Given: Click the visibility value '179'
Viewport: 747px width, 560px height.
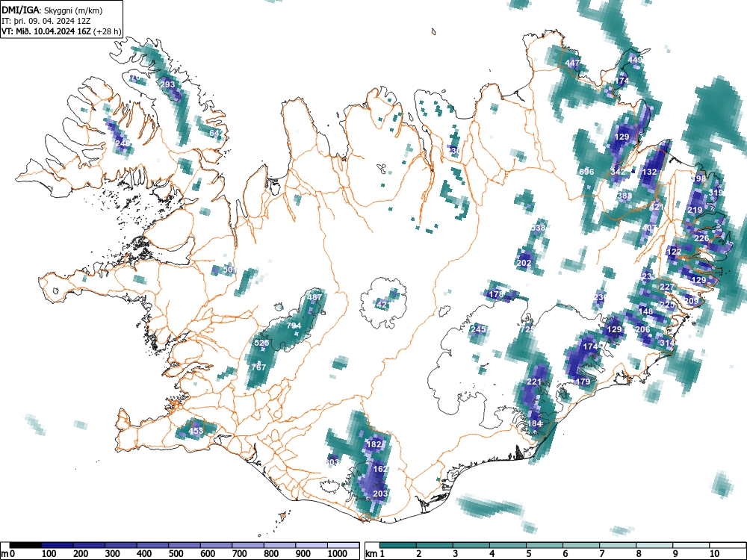Looking at the screenshot, I should [583, 382].
